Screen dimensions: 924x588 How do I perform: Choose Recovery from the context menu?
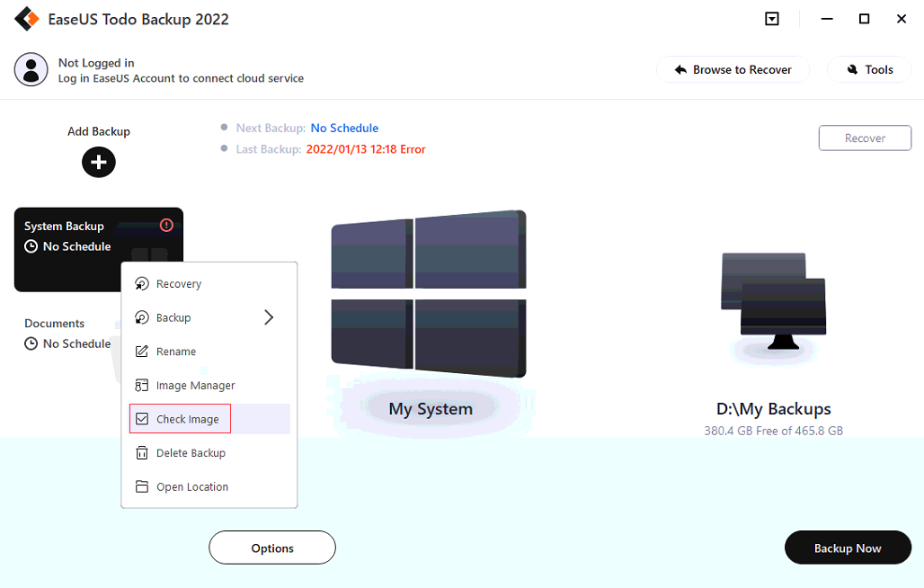coord(209,284)
